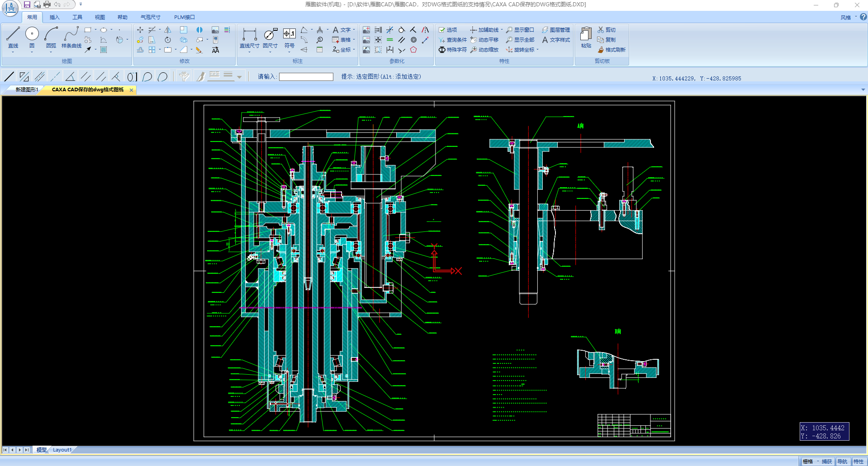The image size is (868, 466).
Task: Toggle 特性 properties in status bar
Action: pyautogui.click(x=859, y=461)
